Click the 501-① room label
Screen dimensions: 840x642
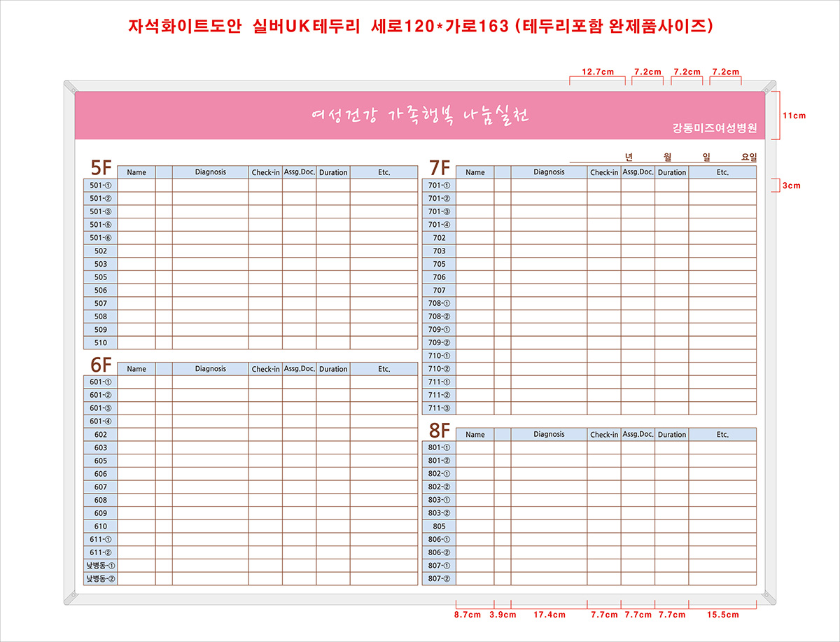point(101,186)
